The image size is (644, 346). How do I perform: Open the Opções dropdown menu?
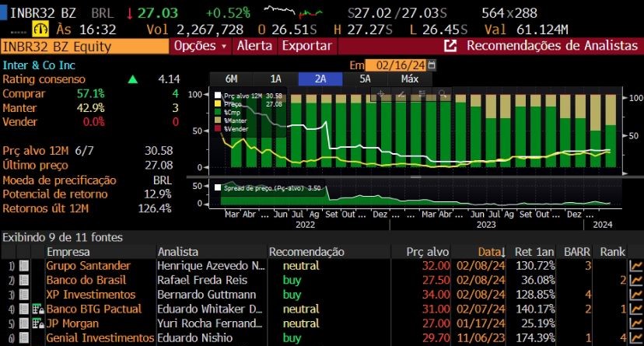tap(201, 46)
